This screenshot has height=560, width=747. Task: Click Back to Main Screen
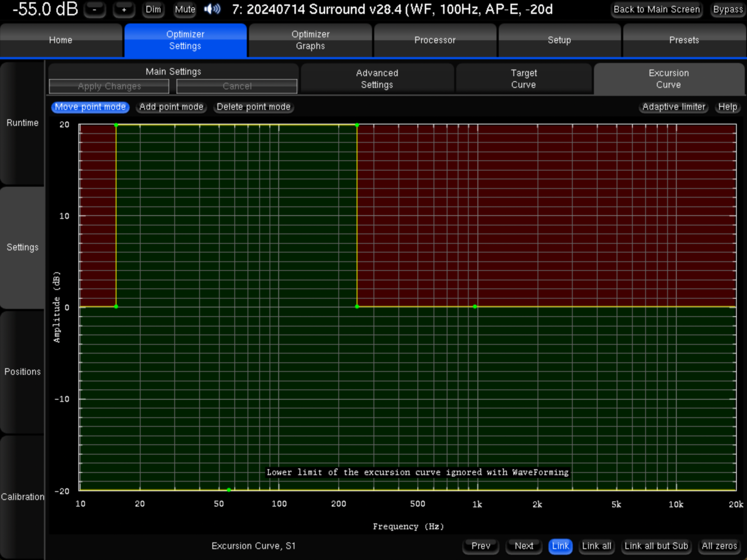(x=656, y=9)
